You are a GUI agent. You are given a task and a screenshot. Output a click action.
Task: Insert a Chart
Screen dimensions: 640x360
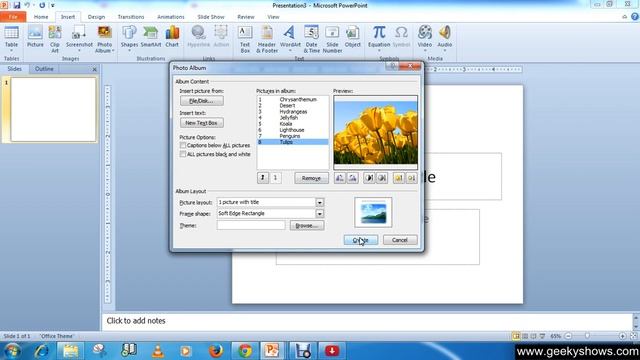click(x=172, y=37)
